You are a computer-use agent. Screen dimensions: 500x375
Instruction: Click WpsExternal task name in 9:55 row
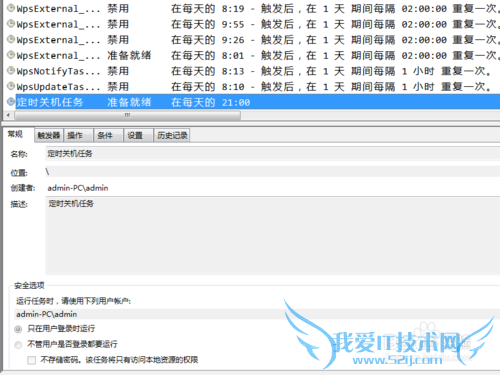click(x=58, y=24)
